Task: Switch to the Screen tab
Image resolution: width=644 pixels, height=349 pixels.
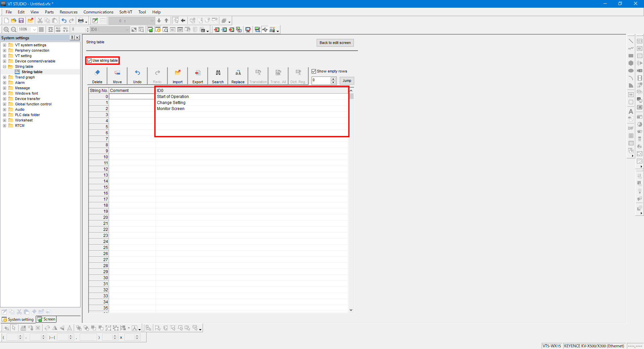Action: [x=47, y=319]
